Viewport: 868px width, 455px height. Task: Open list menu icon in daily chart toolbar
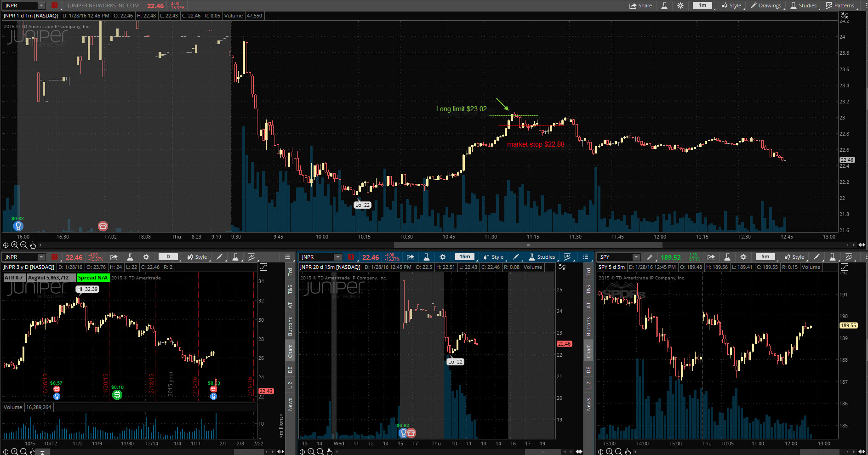pos(287,257)
